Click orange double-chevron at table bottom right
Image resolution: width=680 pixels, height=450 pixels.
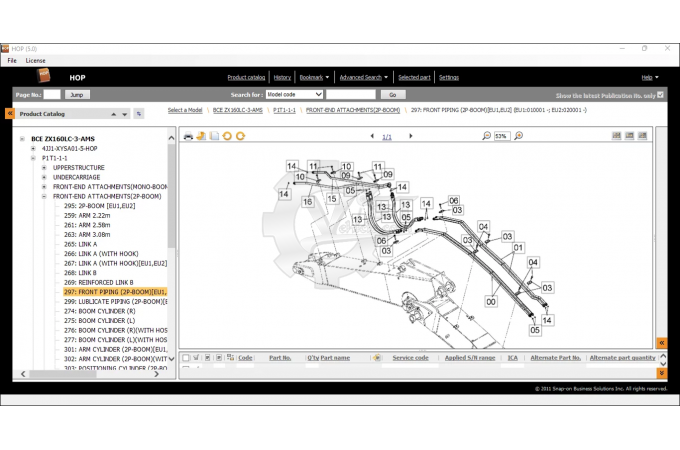662,373
